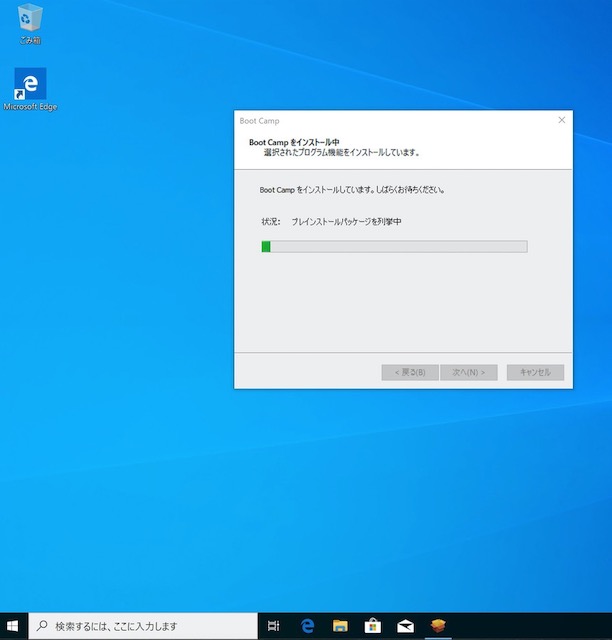Open Task View on the taskbar
The image size is (612, 640).
pos(273,626)
